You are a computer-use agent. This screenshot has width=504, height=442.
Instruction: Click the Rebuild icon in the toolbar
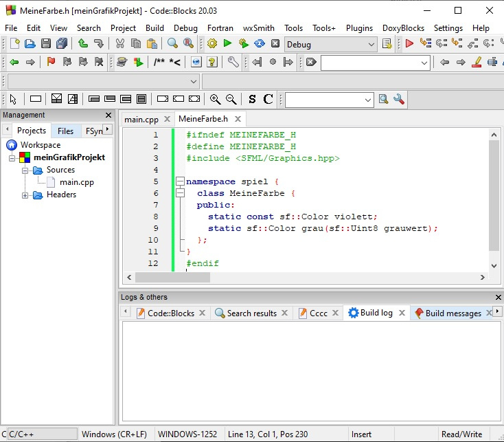pyautogui.click(x=260, y=44)
